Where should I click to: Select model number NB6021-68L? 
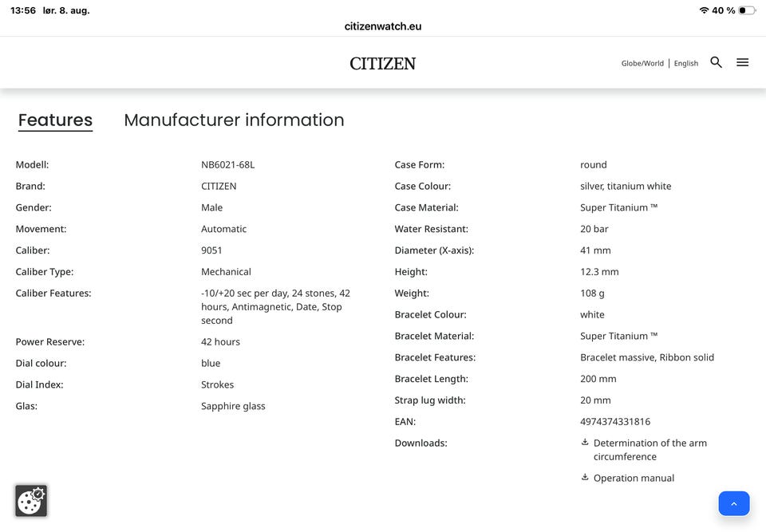coord(227,164)
